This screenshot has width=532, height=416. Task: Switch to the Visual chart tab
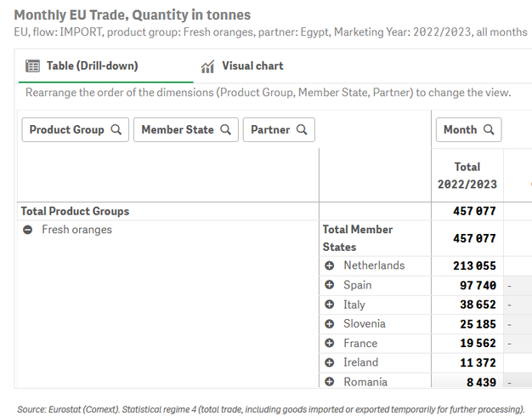[x=252, y=66]
